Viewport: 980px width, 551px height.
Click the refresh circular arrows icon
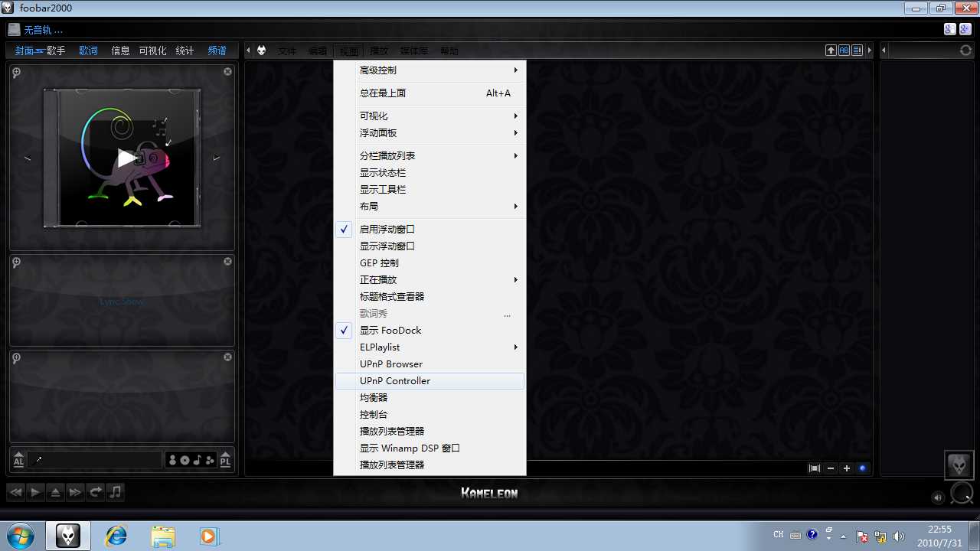965,51
